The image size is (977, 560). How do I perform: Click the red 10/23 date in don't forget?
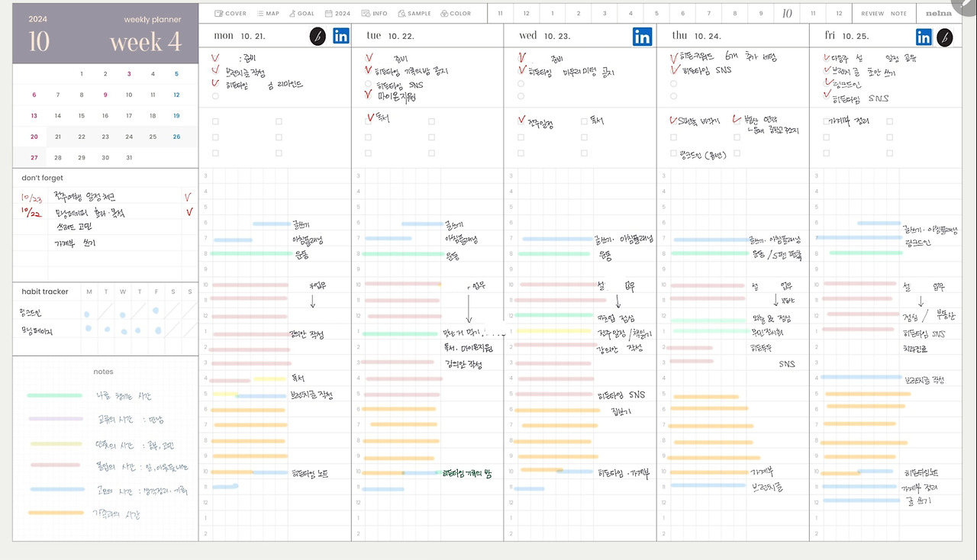(x=33, y=198)
